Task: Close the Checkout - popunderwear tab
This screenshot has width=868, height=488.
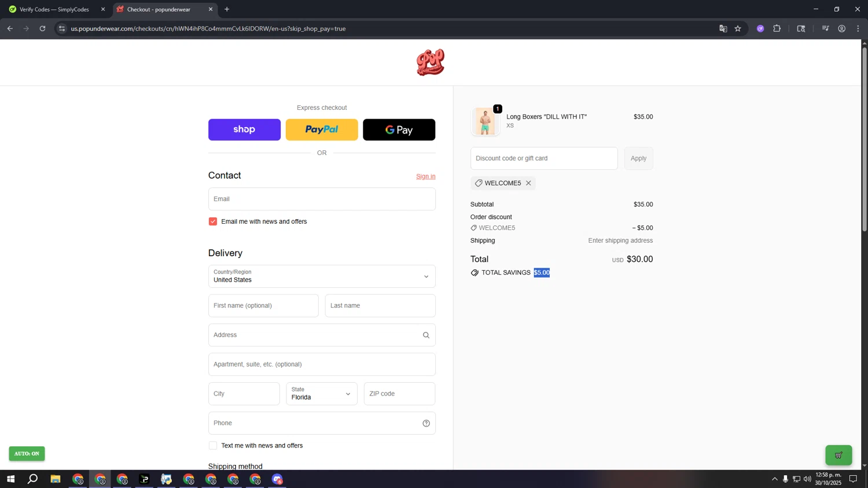Action: [x=211, y=9]
